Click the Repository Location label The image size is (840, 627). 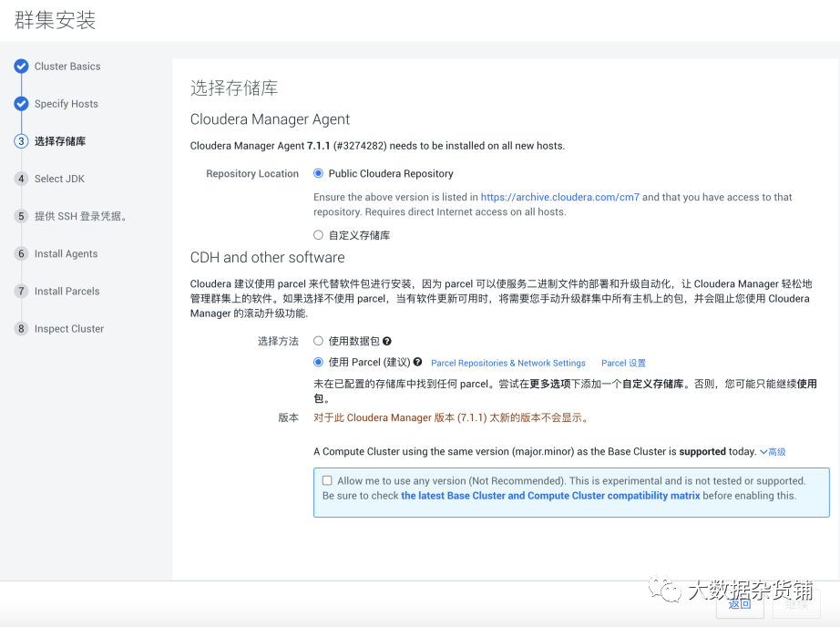(252, 174)
